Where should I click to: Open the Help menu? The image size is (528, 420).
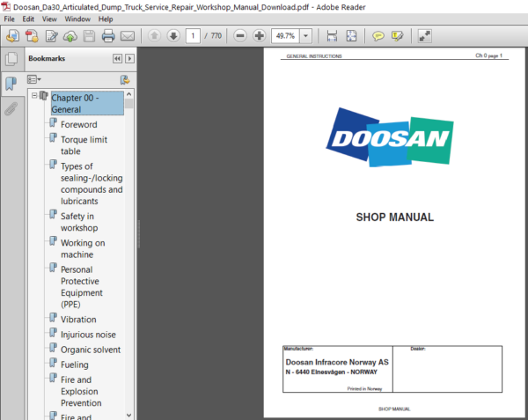pyautogui.click(x=106, y=18)
